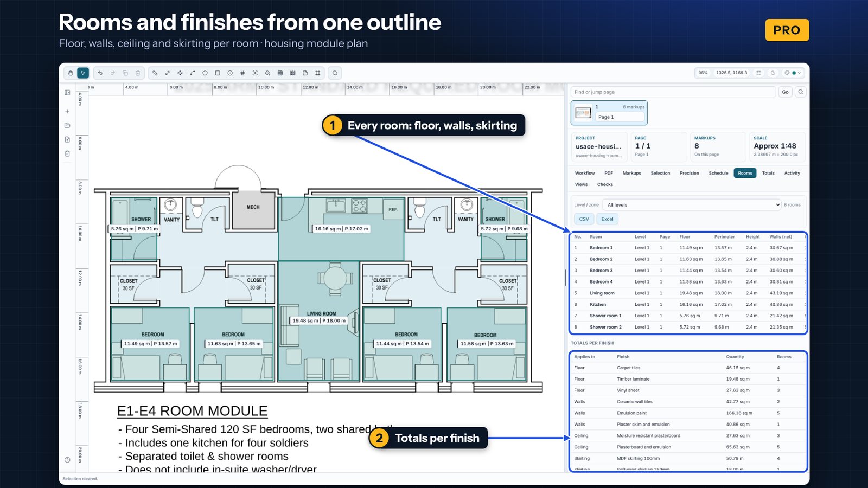Click the redo arrow in the toolbar
Image resolution: width=868 pixels, height=488 pixels.
click(x=113, y=73)
